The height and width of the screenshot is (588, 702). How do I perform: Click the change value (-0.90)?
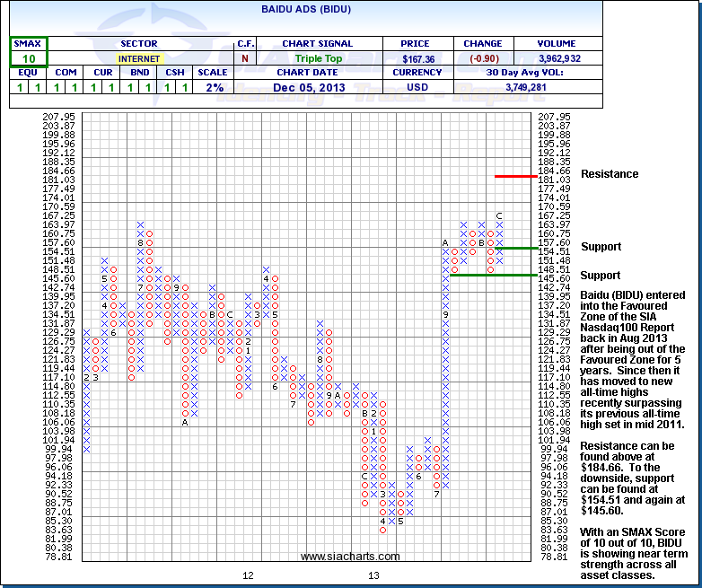click(x=483, y=58)
